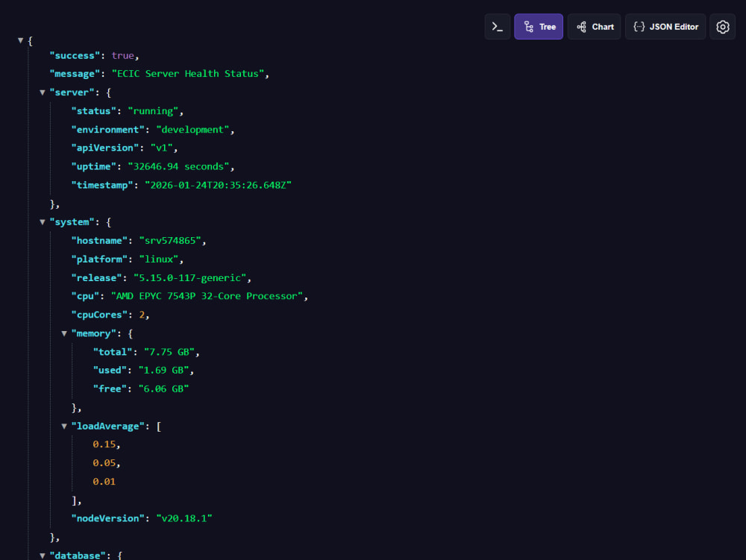Screen dimensions: 746x560
Task: Select "32646.94 seconds" uptime value
Action: (x=178, y=166)
